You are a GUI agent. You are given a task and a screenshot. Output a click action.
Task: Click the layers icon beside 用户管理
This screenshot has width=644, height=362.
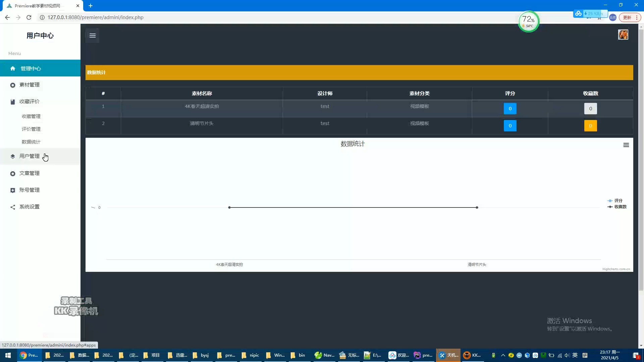point(13,157)
